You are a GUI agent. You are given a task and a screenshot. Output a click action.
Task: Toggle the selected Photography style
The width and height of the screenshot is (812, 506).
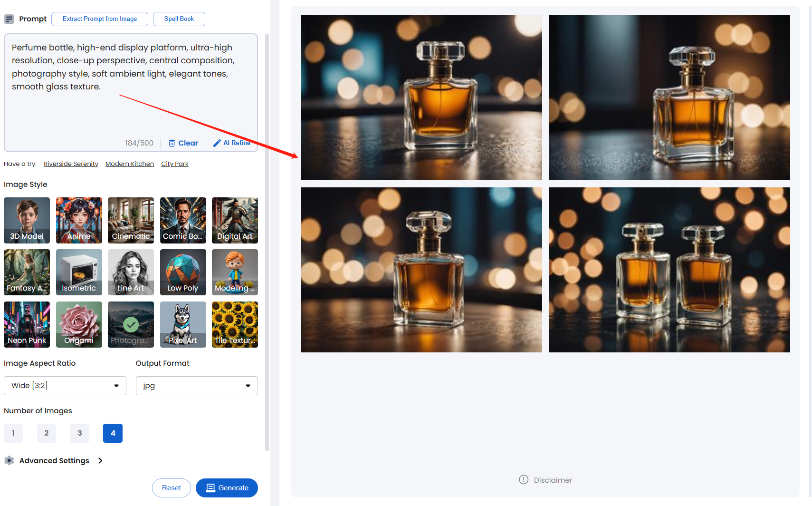131,324
